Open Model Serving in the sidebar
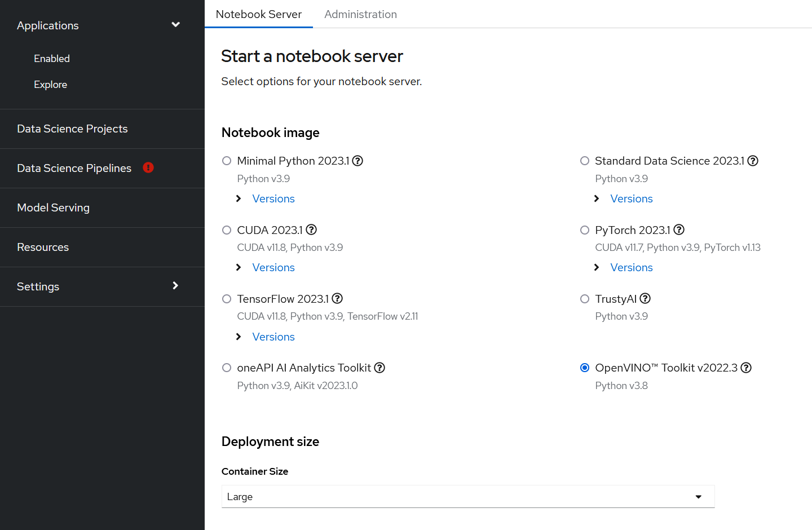Viewport: 812px width, 530px height. coord(54,207)
